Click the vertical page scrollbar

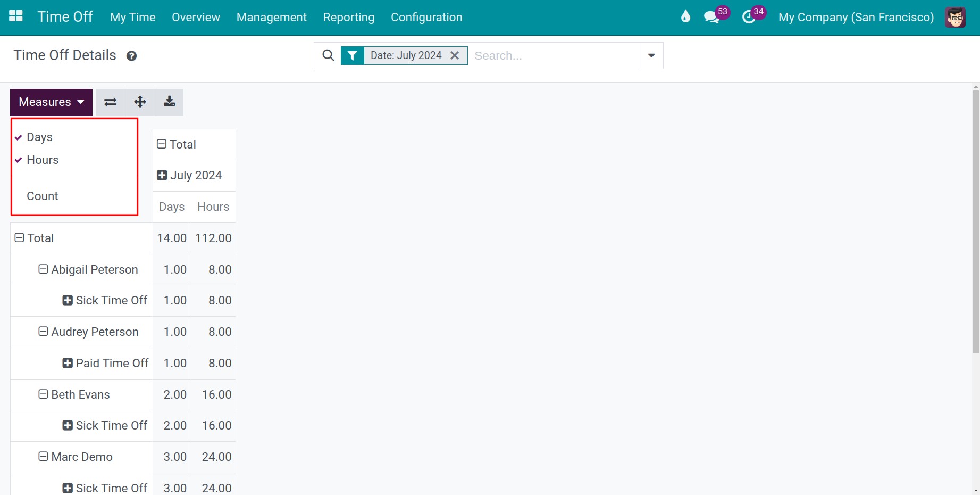(976, 222)
